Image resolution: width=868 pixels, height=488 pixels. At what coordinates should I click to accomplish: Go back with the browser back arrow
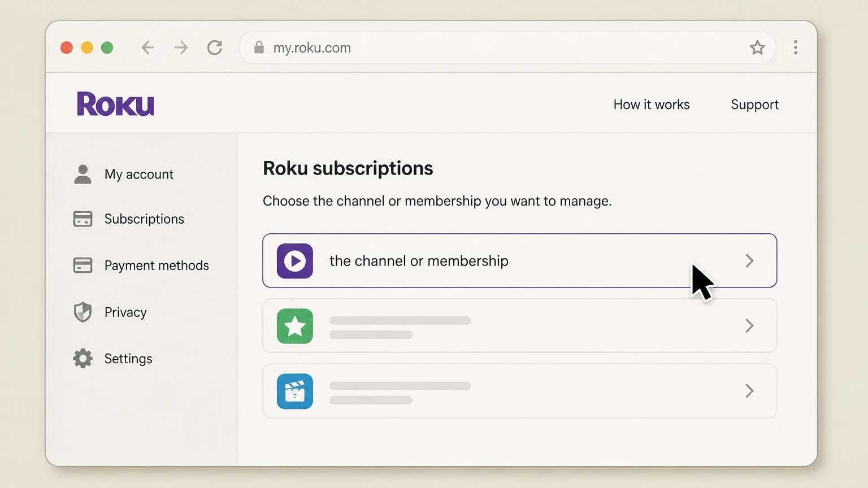(148, 47)
